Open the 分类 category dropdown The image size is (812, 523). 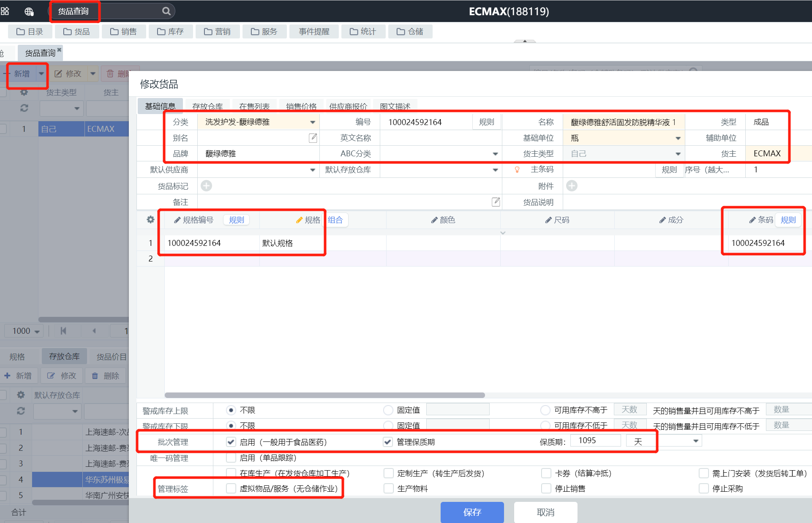(313, 122)
